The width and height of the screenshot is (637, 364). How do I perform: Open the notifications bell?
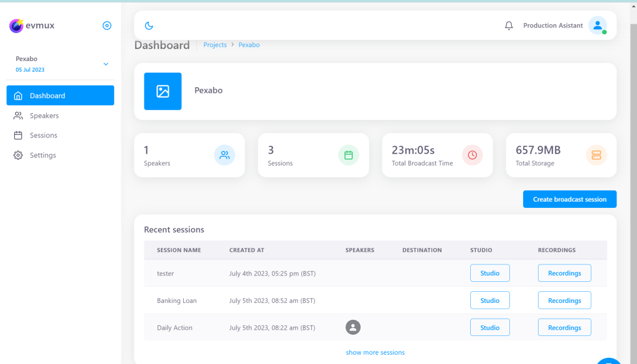[509, 26]
